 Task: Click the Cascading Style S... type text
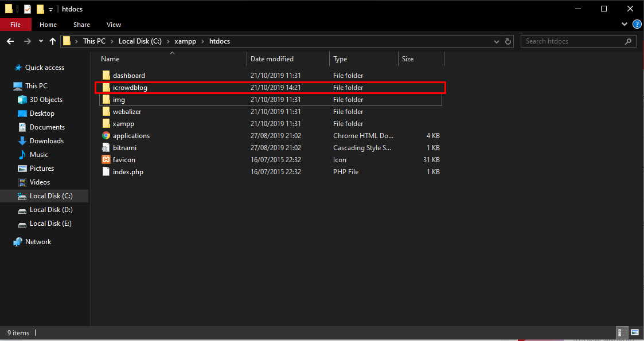pyautogui.click(x=362, y=148)
